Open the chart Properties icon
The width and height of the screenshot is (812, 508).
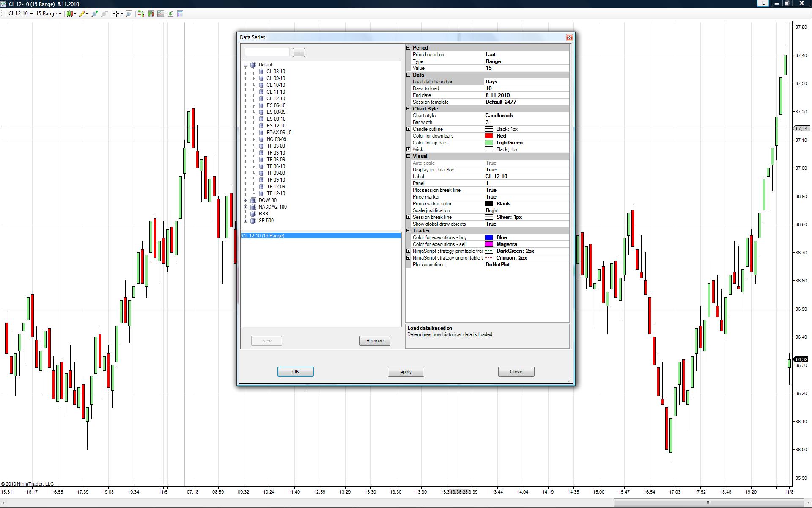(x=180, y=14)
